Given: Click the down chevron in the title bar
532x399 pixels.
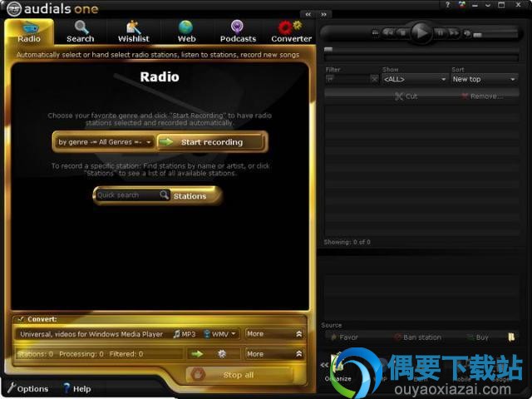Looking at the screenshot, I should click(x=488, y=6).
